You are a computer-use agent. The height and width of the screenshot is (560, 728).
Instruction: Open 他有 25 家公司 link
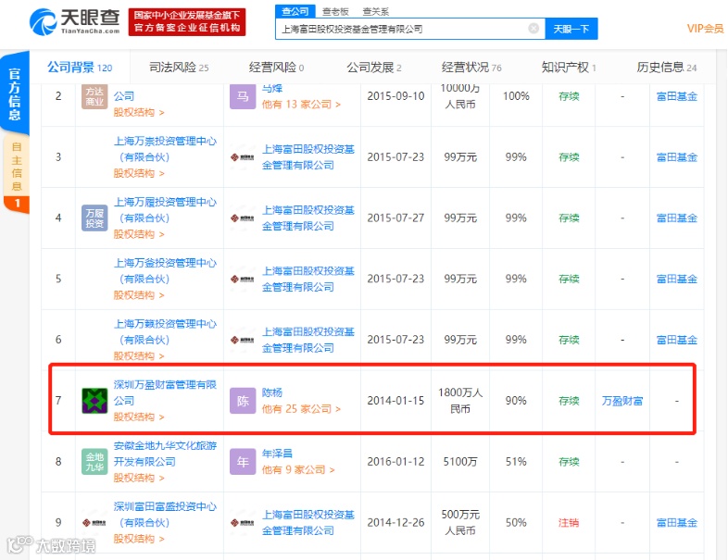(301, 409)
